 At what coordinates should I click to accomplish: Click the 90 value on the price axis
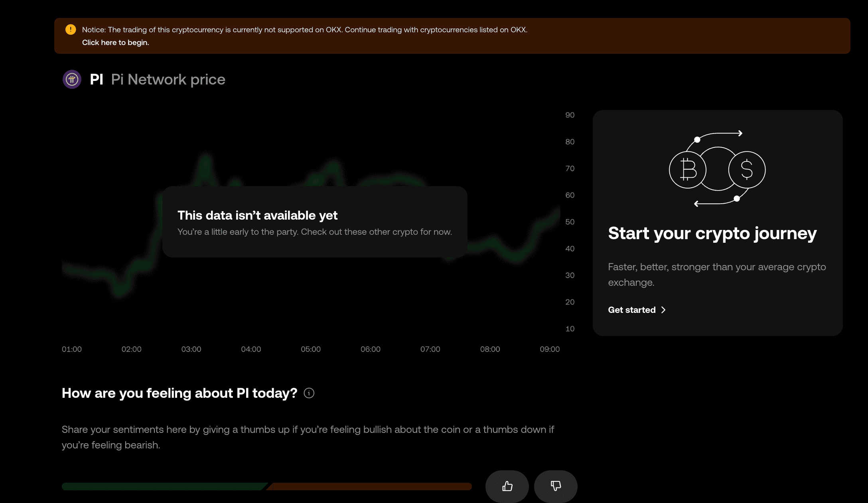pos(570,115)
